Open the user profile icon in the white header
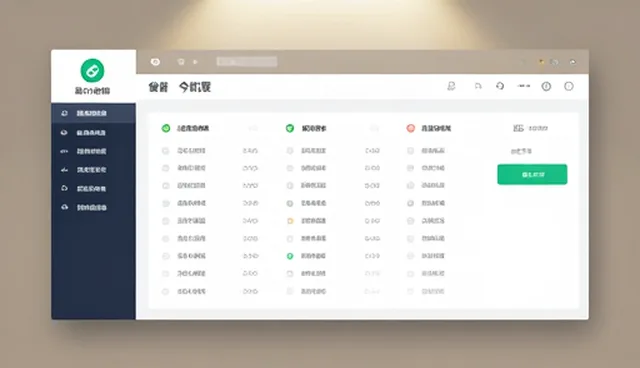640x368 pixels. [451, 86]
